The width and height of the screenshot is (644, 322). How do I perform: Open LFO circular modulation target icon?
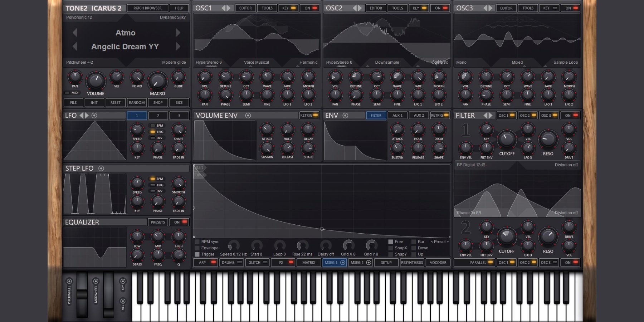click(94, 116)
